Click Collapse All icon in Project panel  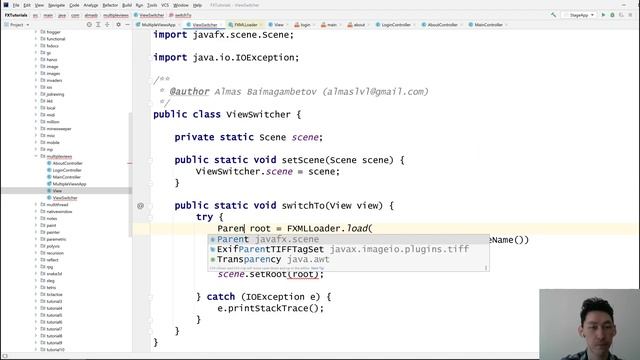click(107, 25)
